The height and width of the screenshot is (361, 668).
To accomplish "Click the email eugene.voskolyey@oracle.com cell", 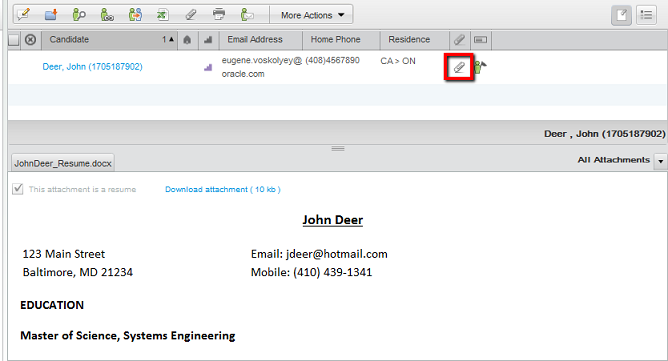I will click(x=262, y=67).
